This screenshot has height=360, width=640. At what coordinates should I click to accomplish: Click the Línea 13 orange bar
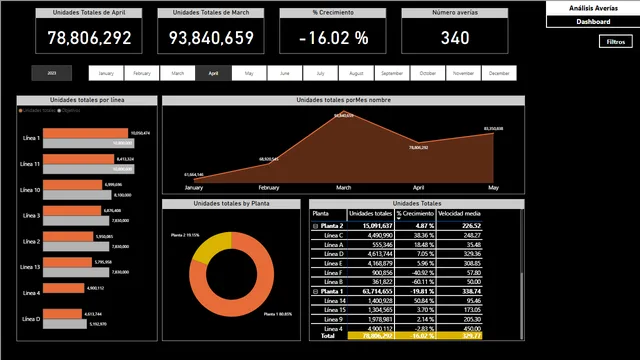tap(67, 262)
